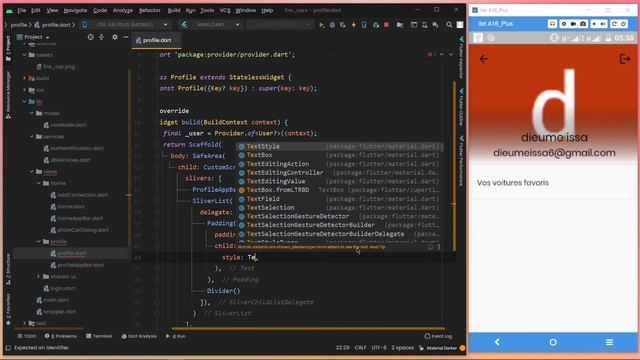Open the File menu

(22, 10)
